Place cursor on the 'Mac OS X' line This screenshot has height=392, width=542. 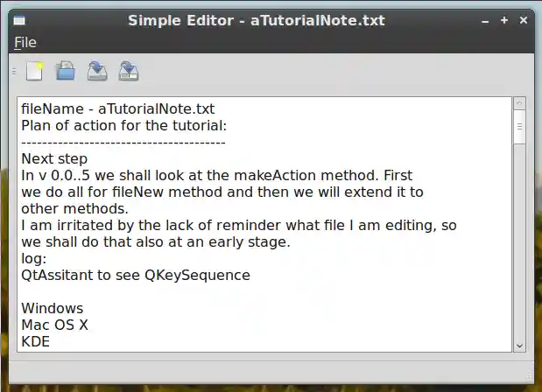point(55,325)
